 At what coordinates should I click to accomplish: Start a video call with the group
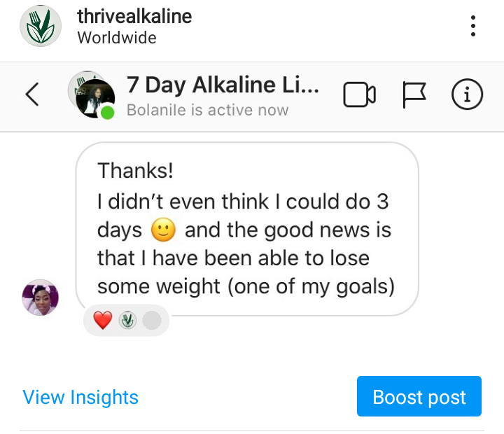coord(359,95)
